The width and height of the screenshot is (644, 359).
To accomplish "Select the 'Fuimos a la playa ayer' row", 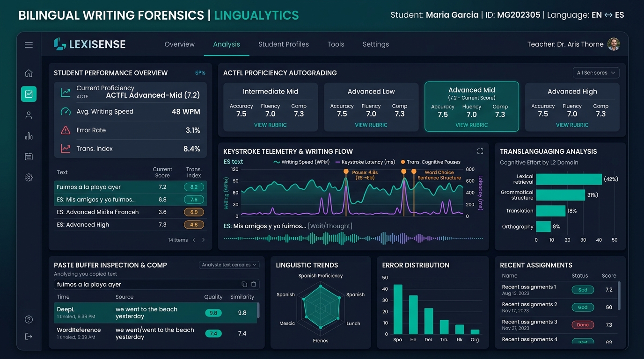I will pos(130,187).
